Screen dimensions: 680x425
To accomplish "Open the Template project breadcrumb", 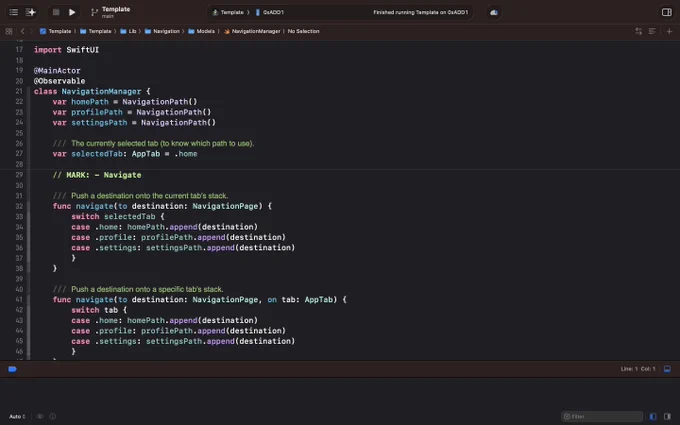I will coord(56,31).
